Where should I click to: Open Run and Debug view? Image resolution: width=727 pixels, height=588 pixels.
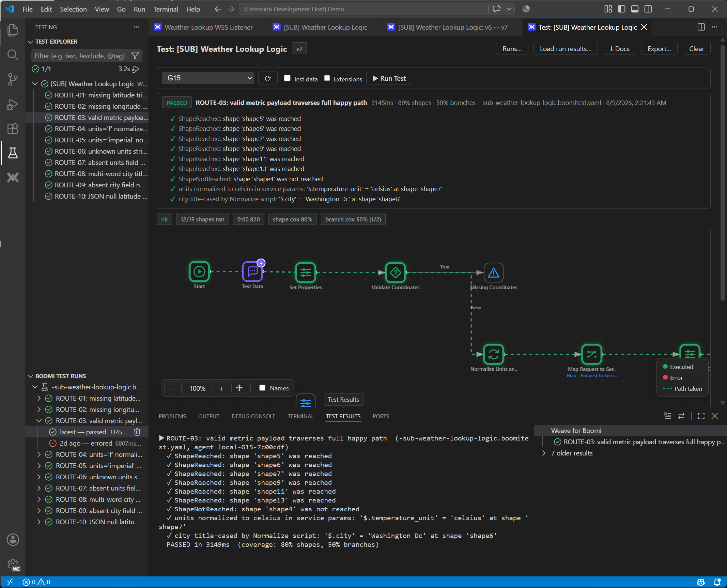[13, 104]
